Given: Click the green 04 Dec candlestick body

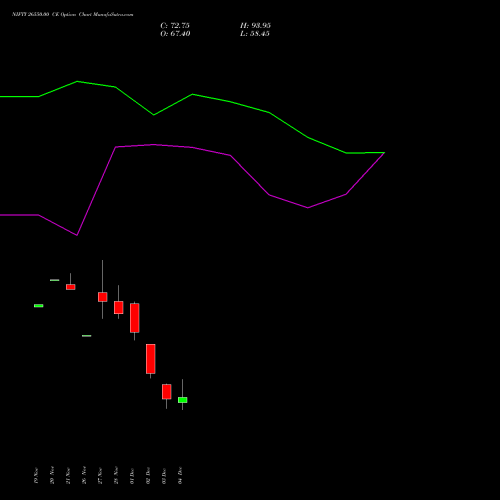Looking at the screenshot, I should pyautogui.click(x=183, y=400).
